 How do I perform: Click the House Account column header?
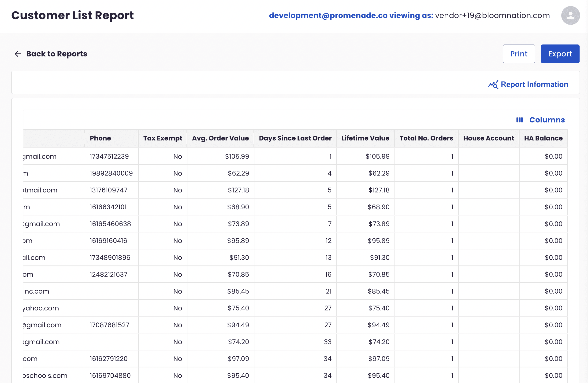click(488, 138)
